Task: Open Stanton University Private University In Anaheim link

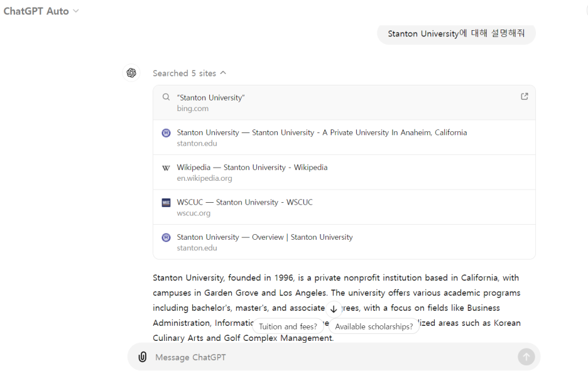Action: [344, 137]
